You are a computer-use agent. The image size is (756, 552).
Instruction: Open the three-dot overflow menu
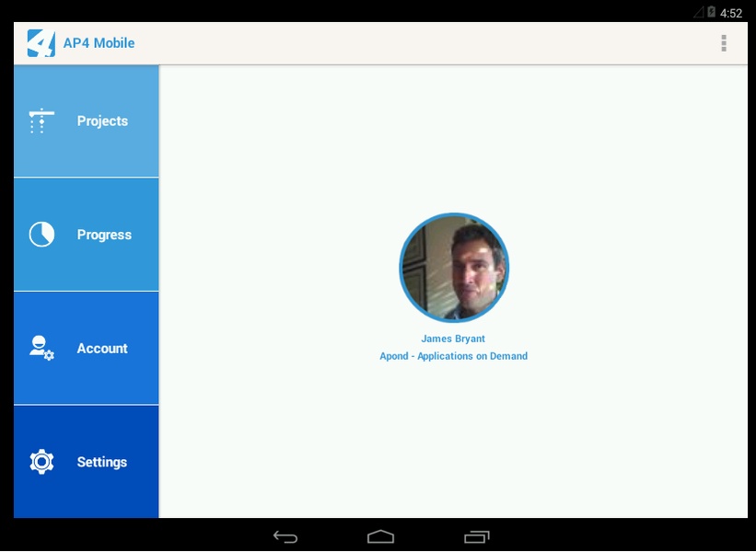[724, 43]
